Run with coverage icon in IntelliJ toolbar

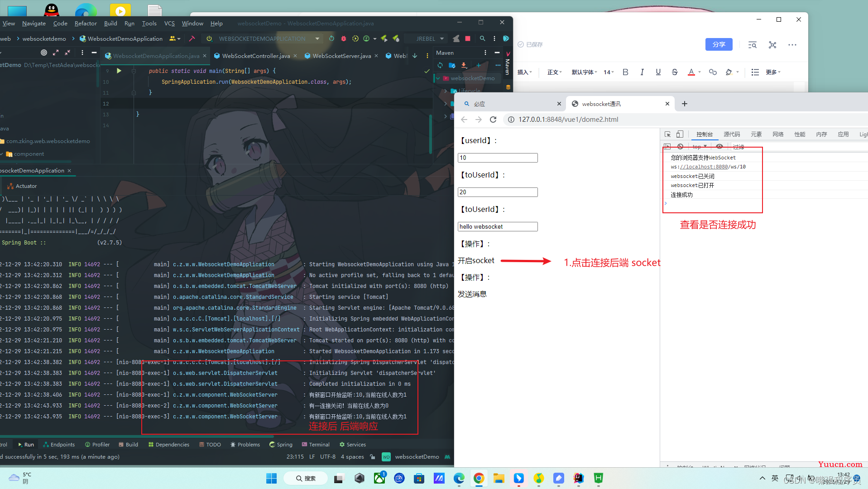coord(355,38)
